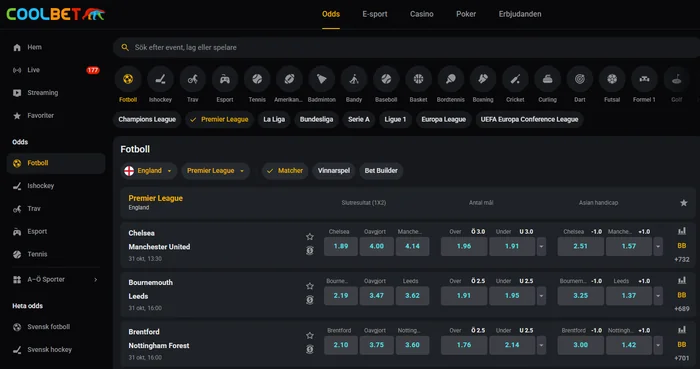Choose the Basket sport icon
700x369 pixels.
click(418, 79)
